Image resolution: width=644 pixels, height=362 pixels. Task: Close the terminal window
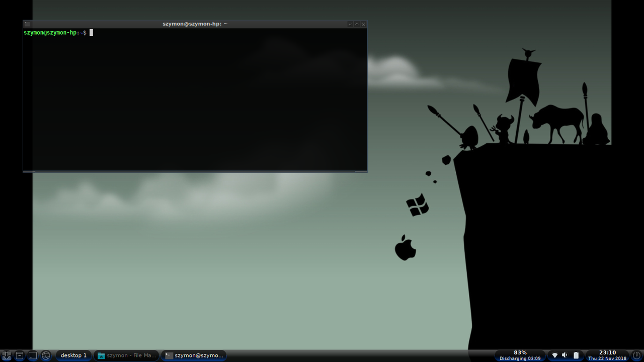[x=363, y=24]
